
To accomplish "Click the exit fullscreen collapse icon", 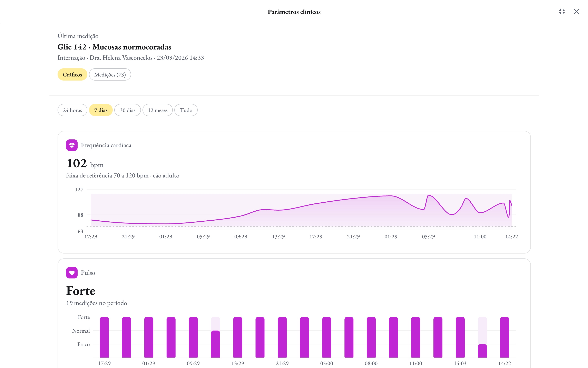I will [x=562, y=11].
